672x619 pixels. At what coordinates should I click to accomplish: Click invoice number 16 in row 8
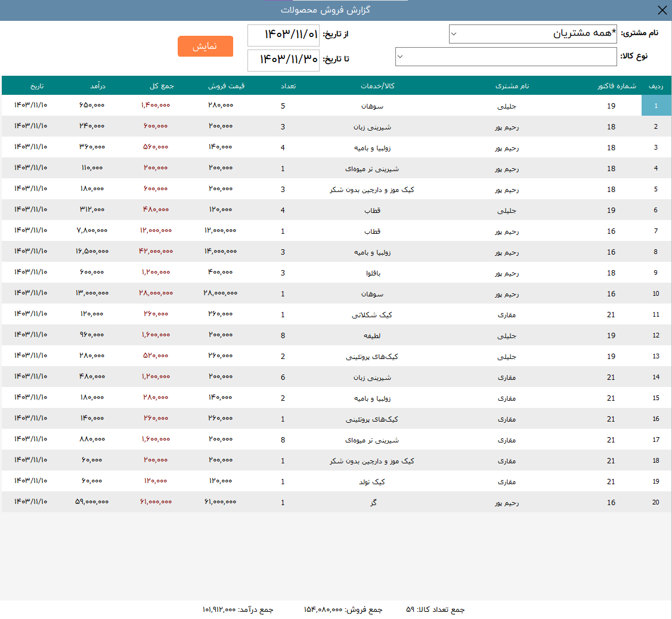[611, 252]
